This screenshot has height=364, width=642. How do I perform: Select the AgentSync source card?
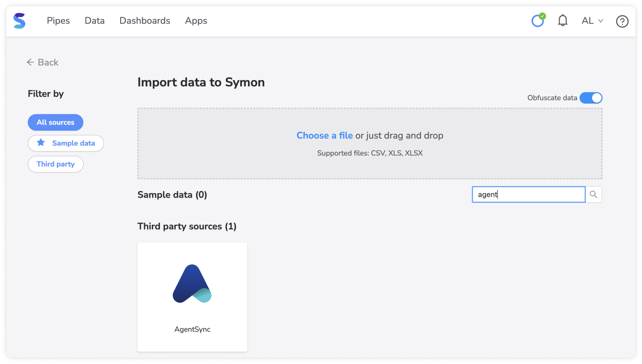click(192, 297)
